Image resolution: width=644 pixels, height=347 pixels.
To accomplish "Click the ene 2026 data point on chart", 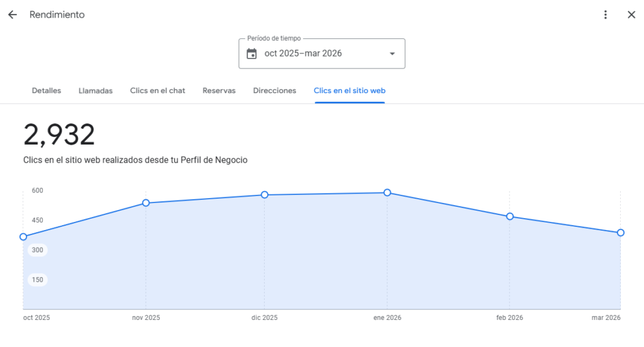I will point(387,192).
